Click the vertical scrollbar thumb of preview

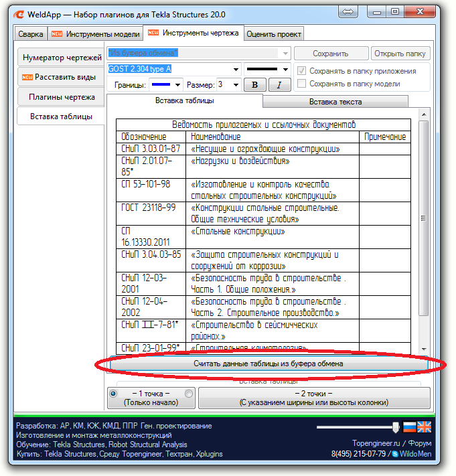click(x=423, y=218)
